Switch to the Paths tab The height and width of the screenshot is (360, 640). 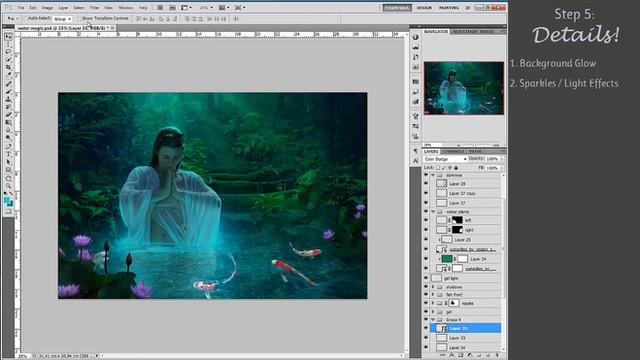(x=475, y=151)
